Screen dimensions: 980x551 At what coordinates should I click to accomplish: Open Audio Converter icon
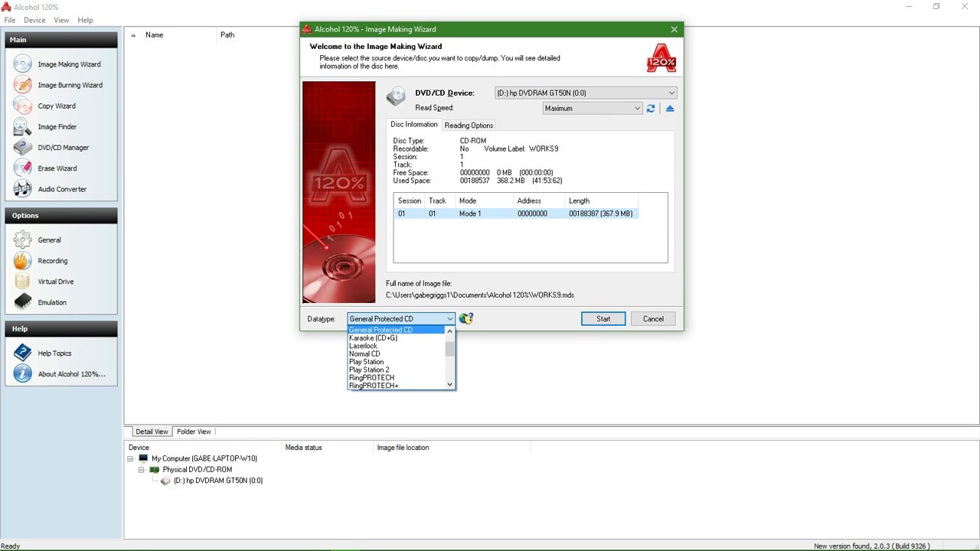point(23,188)
